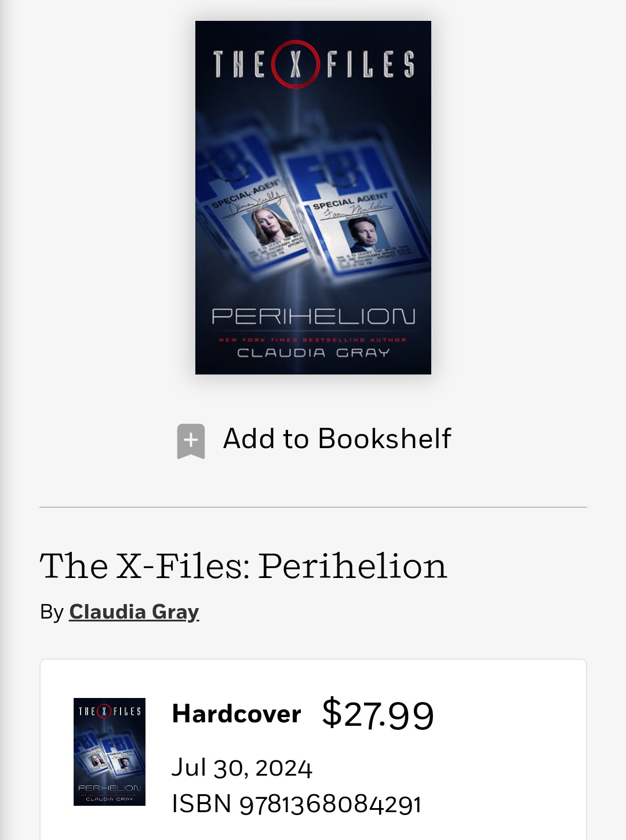Image resolution: width=626 pixels, height=840 pixels.
Task: Click the small hardcover edition thumbnail
Action: [110, 752]
